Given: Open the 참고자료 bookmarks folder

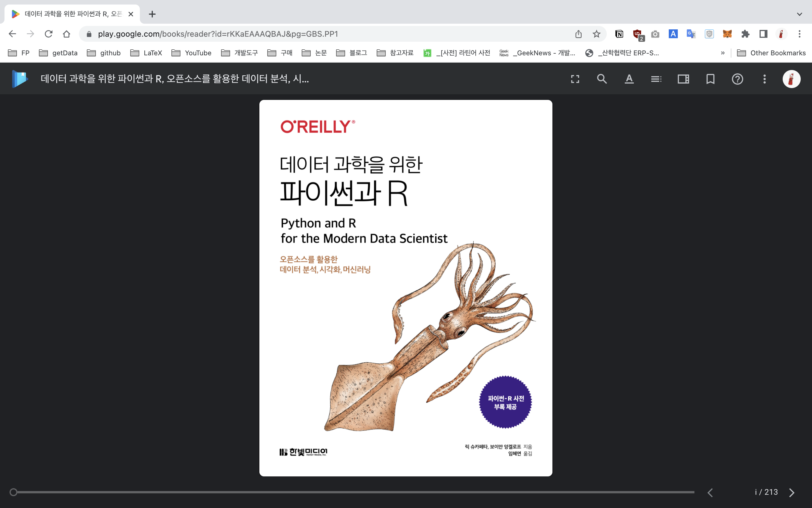Looking at the screenshot, I should tap(395, 53).
